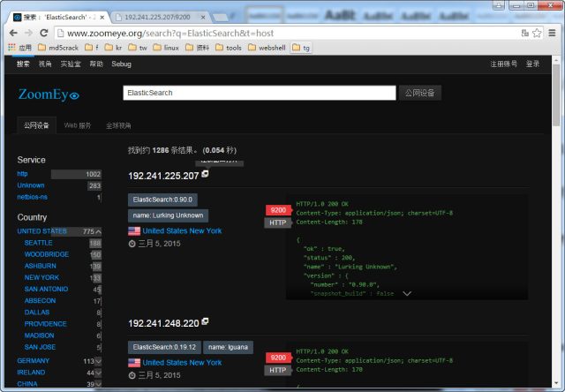
Task: Click the copy icon beside 192.241.225.207
Action: pos(205,174)
